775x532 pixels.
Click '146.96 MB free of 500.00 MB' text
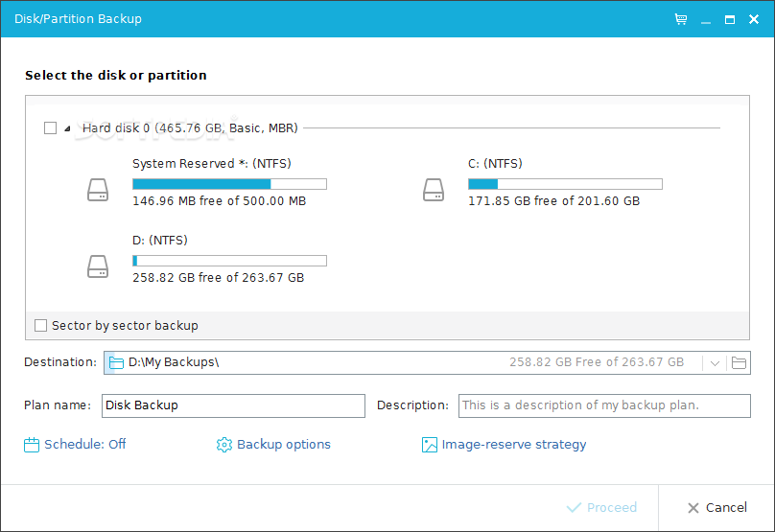220,201
